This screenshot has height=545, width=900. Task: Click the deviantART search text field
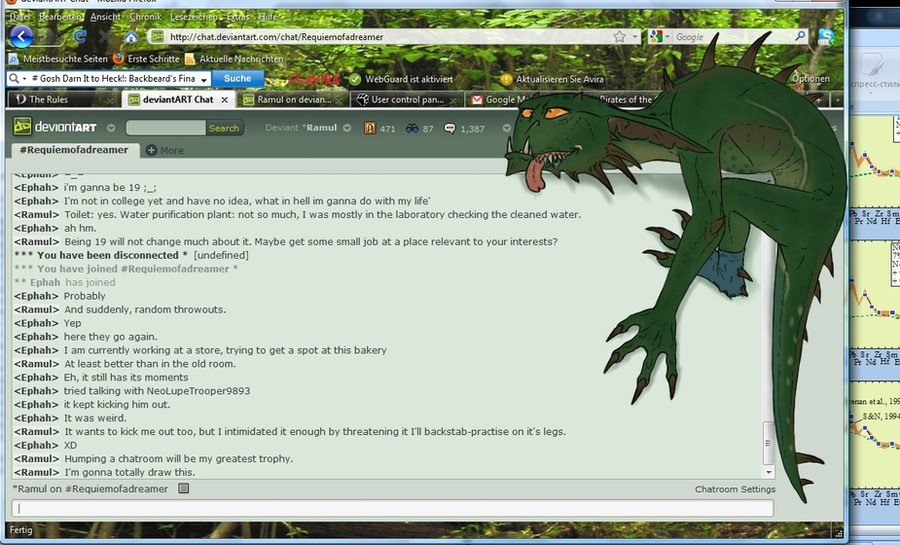[x=165, y=127]
